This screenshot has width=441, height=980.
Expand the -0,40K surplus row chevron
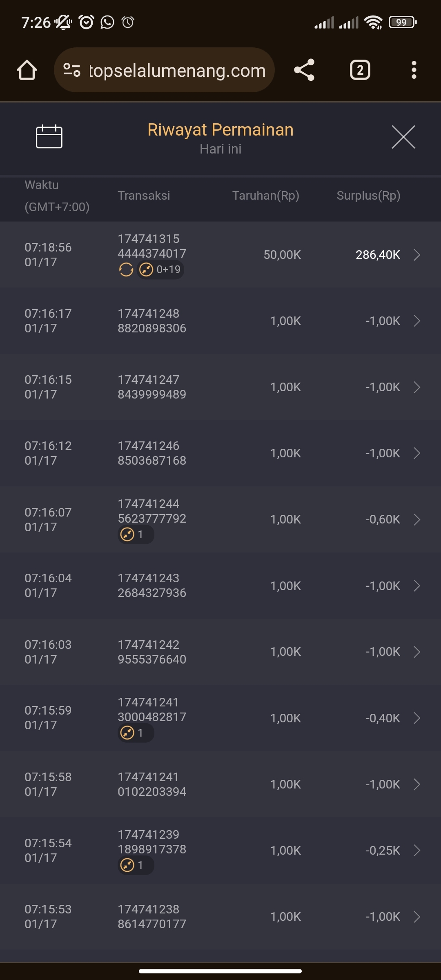point(417,718)
